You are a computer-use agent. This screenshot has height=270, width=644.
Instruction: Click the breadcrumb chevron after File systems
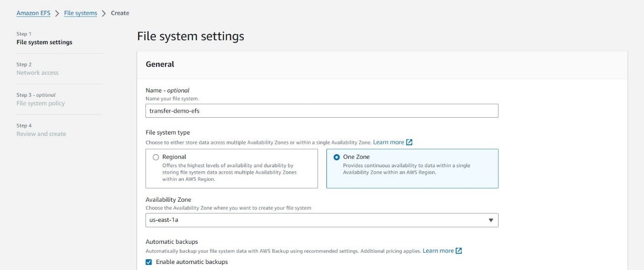[x=104, y=13]
